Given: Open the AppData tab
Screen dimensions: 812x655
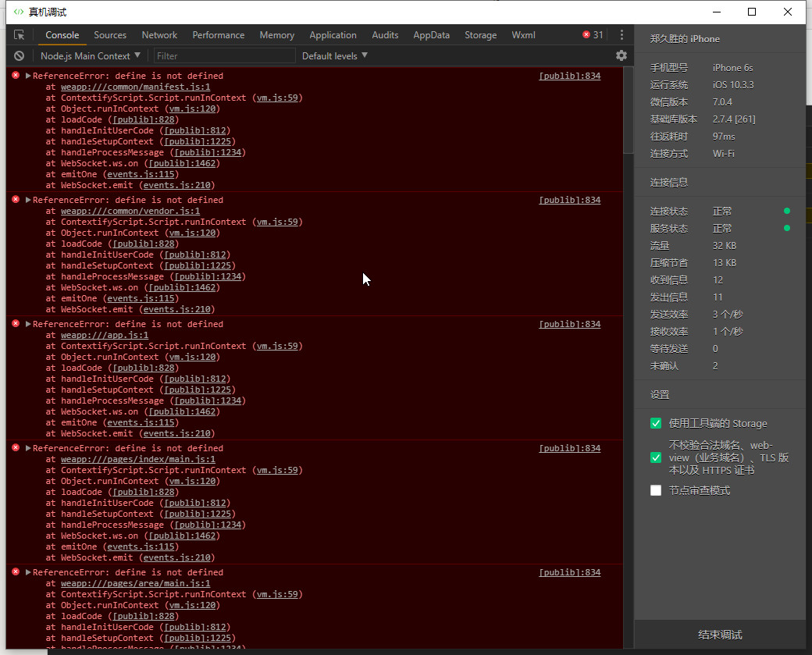Looking at the screenshot, I should coord(431,35).
